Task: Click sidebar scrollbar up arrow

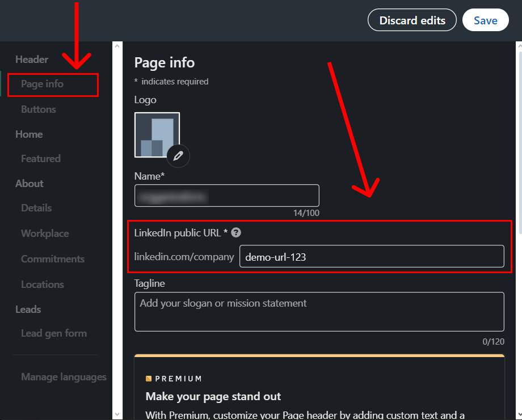Action: coord(117,46)
